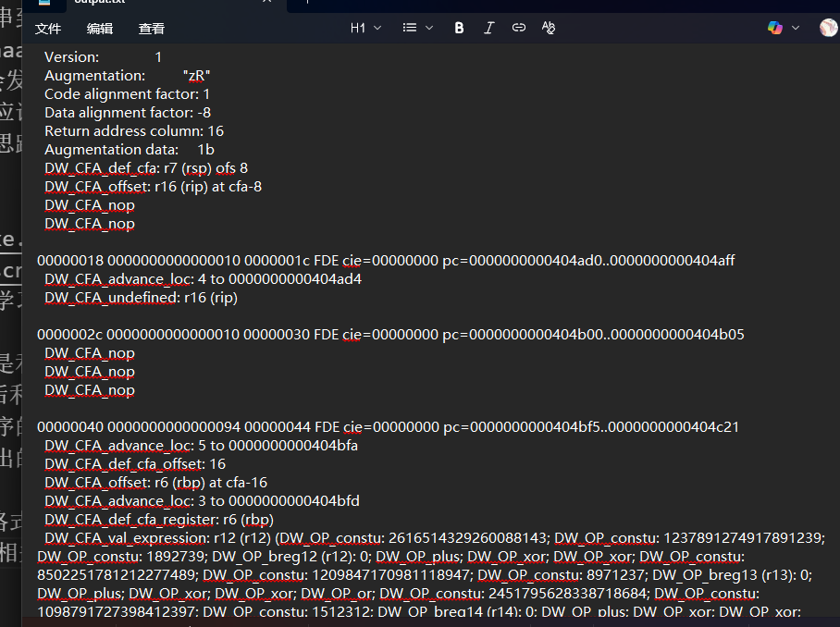Click the FDE line starting 00000040
840x627 pixels.
click(388, 427)
